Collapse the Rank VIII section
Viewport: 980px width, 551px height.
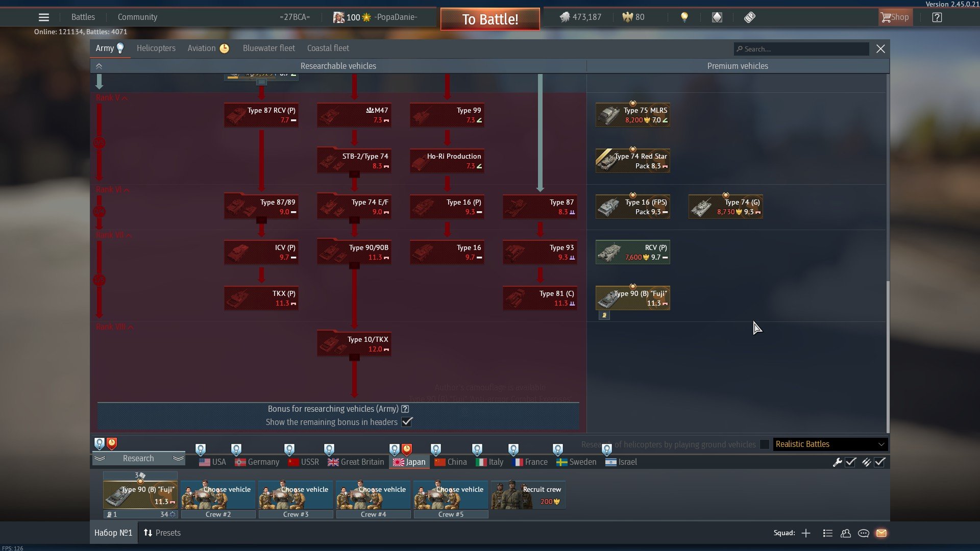(115, 327)
